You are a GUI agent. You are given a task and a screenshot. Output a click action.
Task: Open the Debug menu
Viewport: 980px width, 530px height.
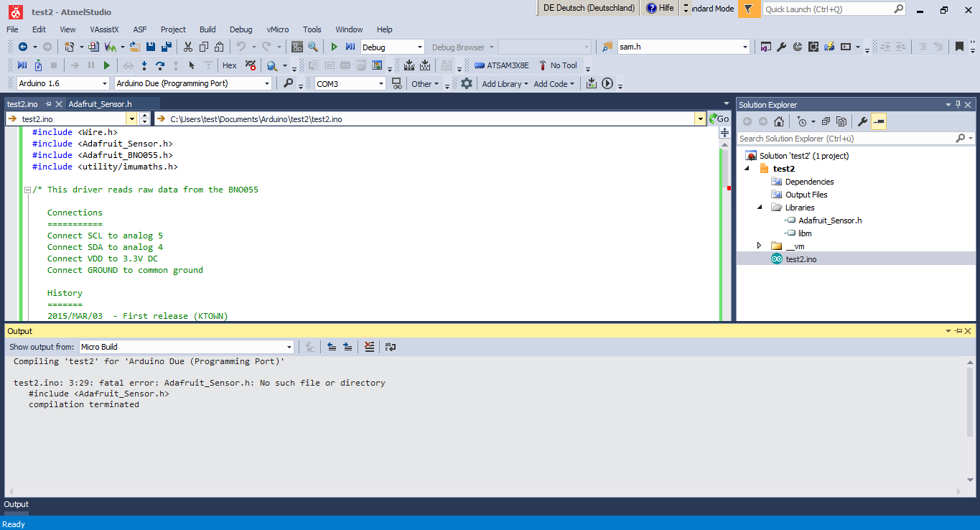241,29
